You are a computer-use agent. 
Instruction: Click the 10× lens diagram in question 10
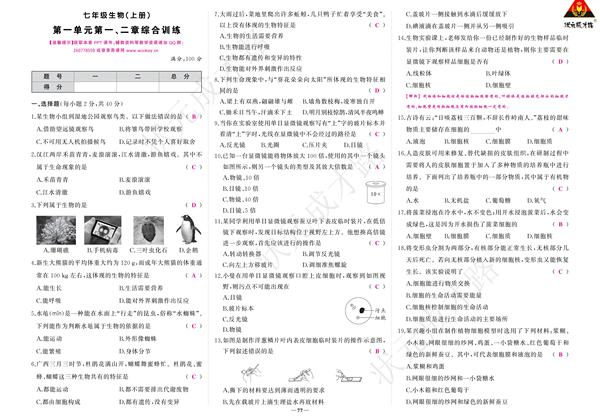tap(375, 192)
